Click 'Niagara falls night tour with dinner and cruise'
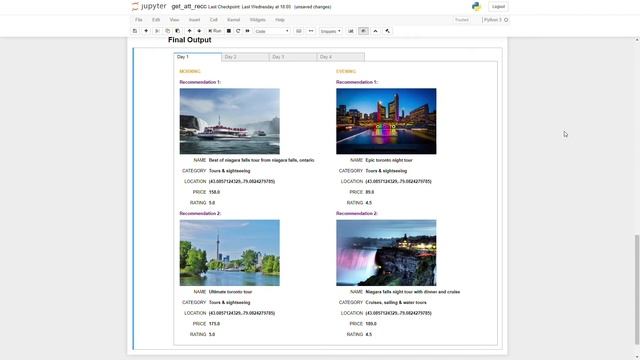Screen dimensions: 640x360 (x=413, y=292)
